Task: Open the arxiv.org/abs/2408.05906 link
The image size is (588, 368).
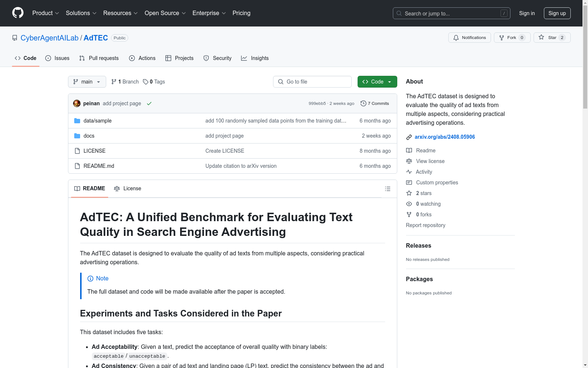Action: click(x=445, y=137)
